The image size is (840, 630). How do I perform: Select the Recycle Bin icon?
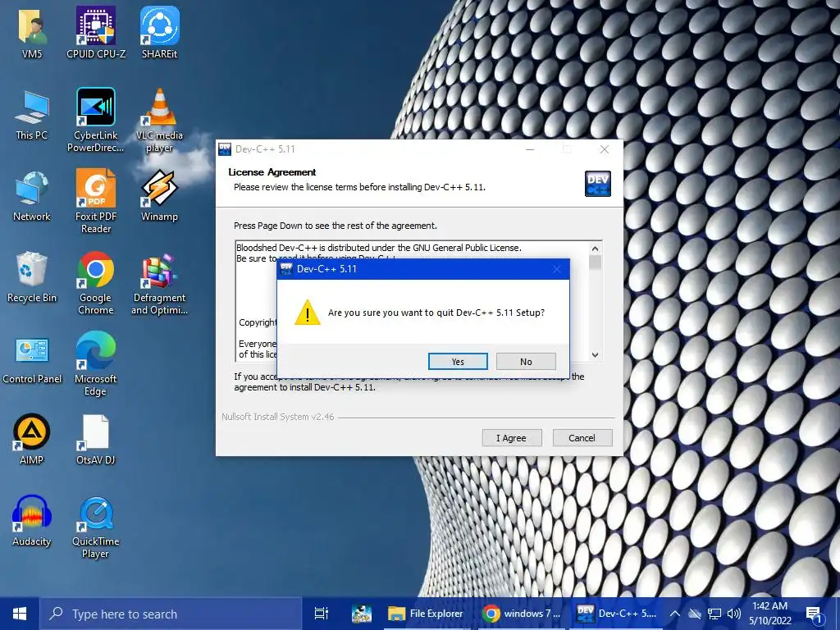pyautogui.click(x=32, y=277)
